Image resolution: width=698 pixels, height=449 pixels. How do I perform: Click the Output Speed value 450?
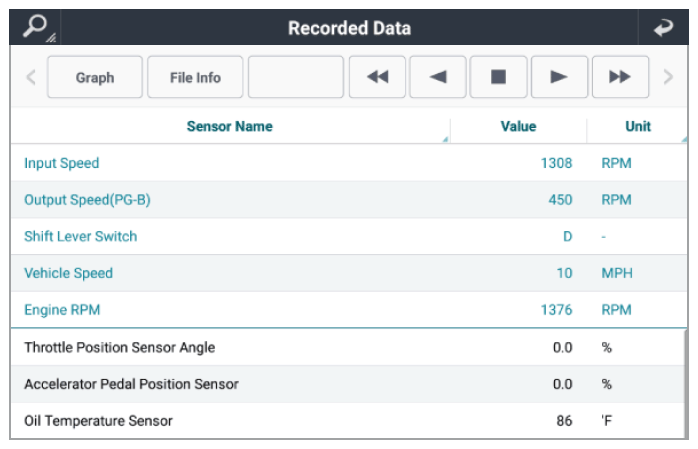click(560, 199)
